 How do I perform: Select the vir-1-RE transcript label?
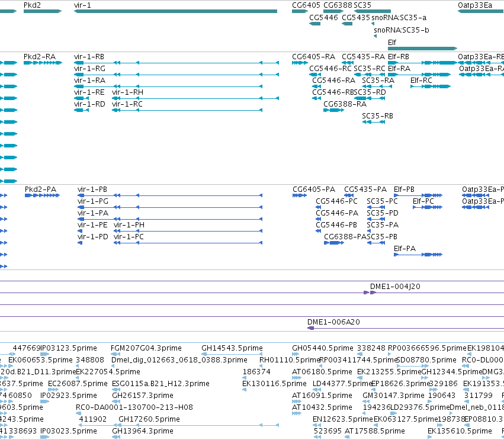tap(89, 92)
